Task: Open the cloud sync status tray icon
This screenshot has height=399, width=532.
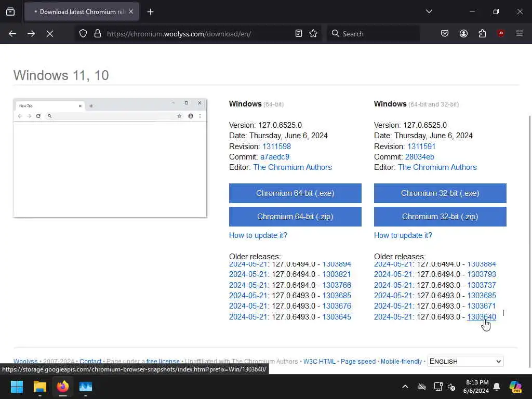Action: click(422, 387)
